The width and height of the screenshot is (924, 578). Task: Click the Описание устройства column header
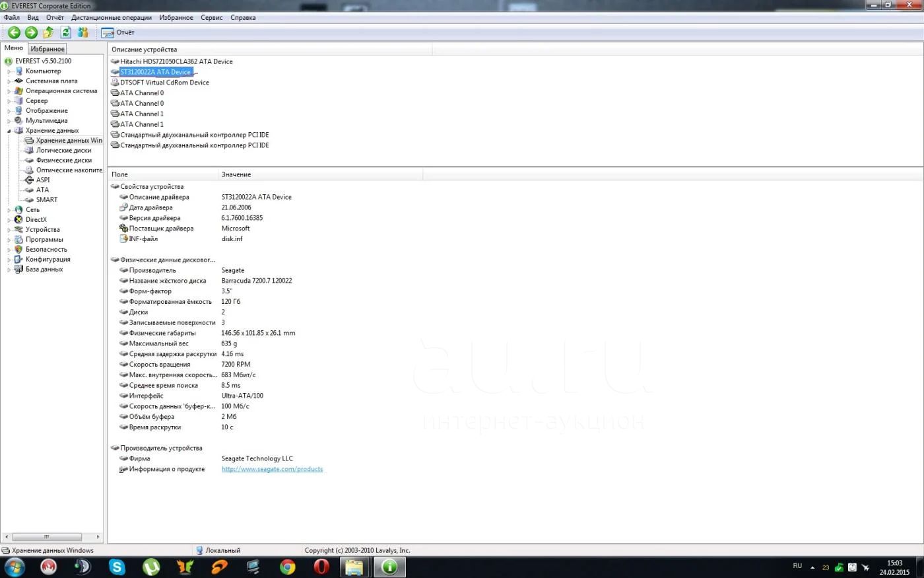point(270,50)
